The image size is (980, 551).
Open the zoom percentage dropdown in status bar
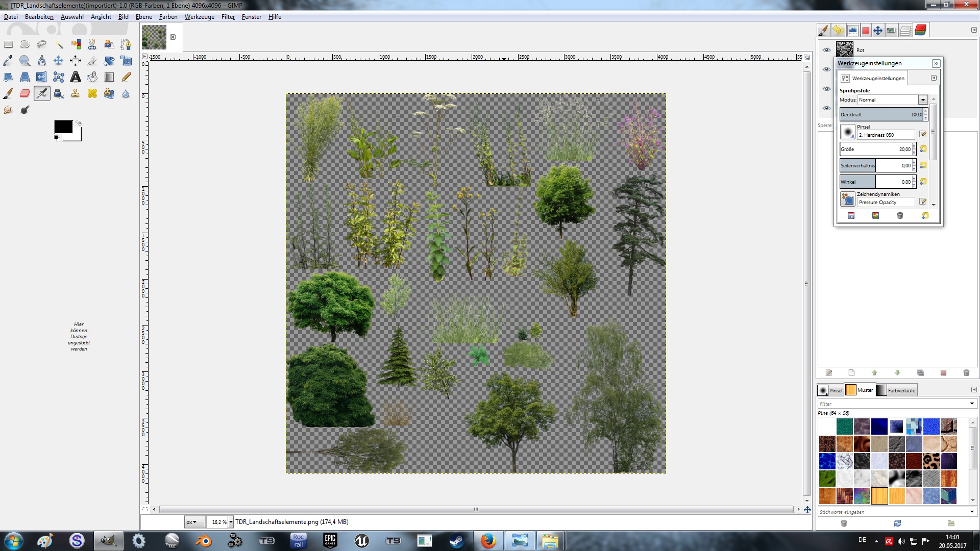pos(231,522)
